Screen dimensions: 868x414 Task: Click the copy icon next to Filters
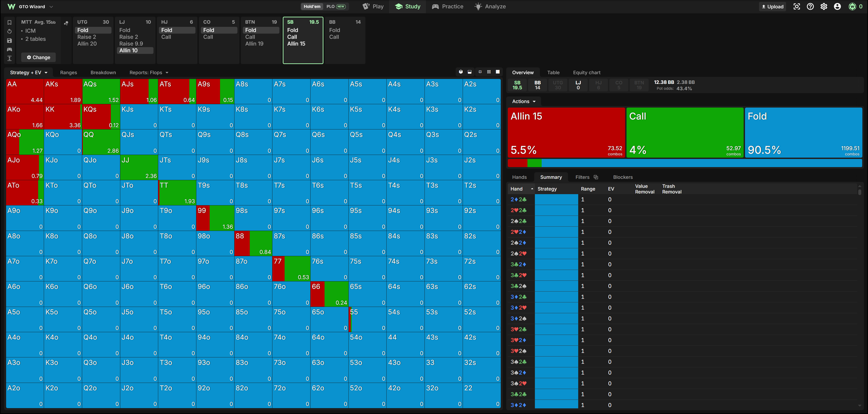tap(596, 177)
